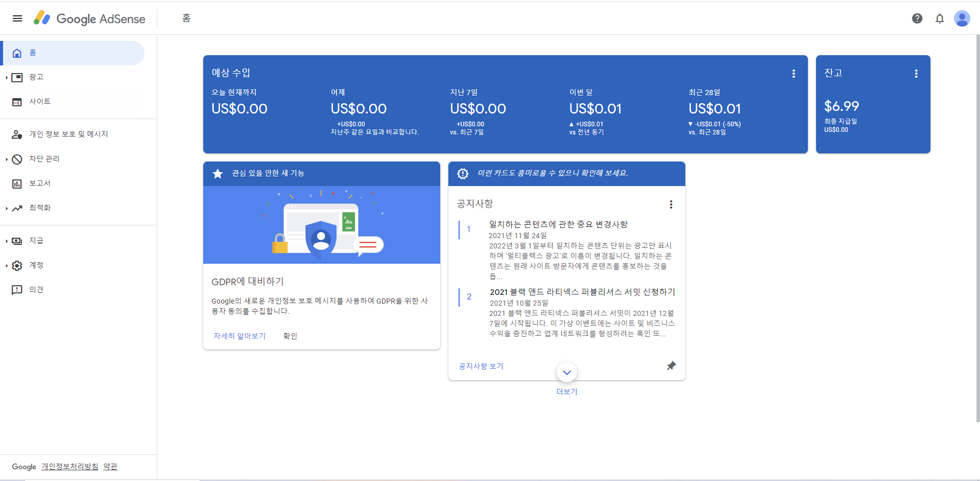Click the 계정 gear icon
Screen dimensions: 980x481
click(x=17, y=265)
